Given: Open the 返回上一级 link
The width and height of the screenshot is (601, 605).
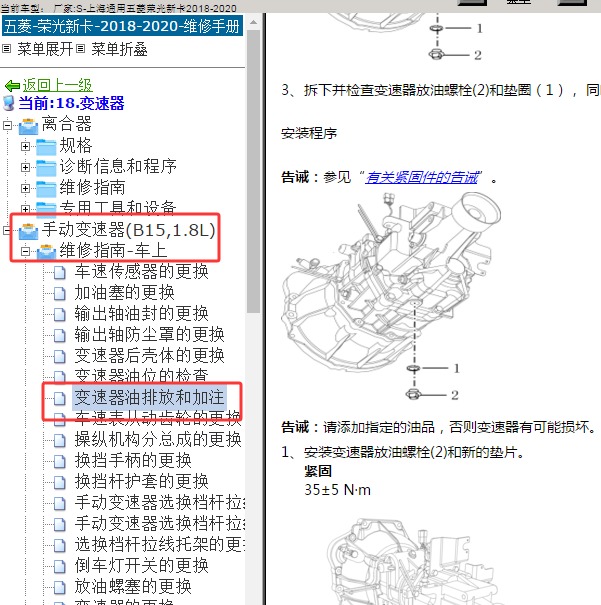Looking at the screenshot, I should tap(57, 85).
